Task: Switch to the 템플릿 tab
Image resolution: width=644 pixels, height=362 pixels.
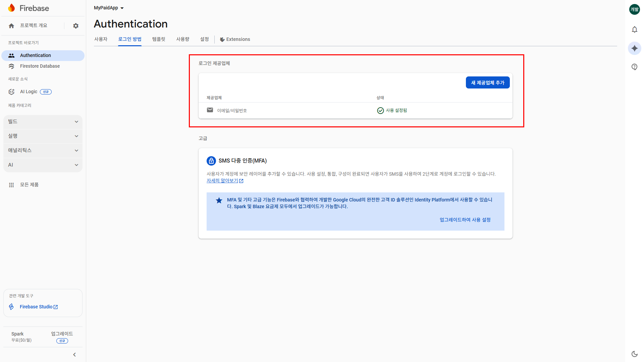Action: click(159, 39)
